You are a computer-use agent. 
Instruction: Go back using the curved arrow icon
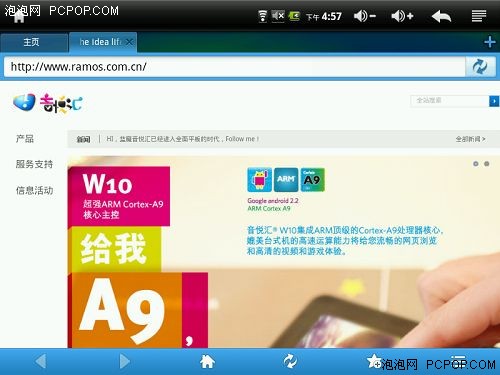pos(441,16)
